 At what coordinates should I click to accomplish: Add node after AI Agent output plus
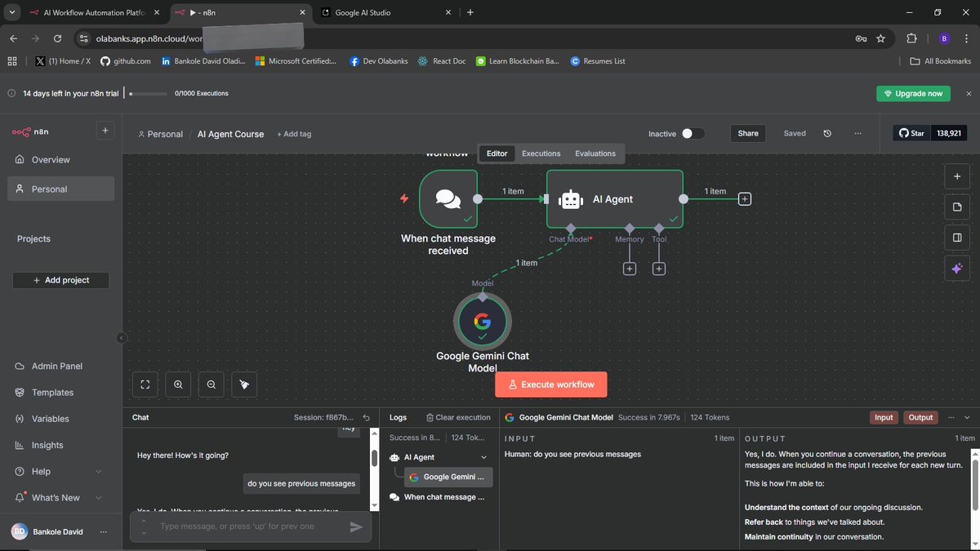click(x=745, y=198)
